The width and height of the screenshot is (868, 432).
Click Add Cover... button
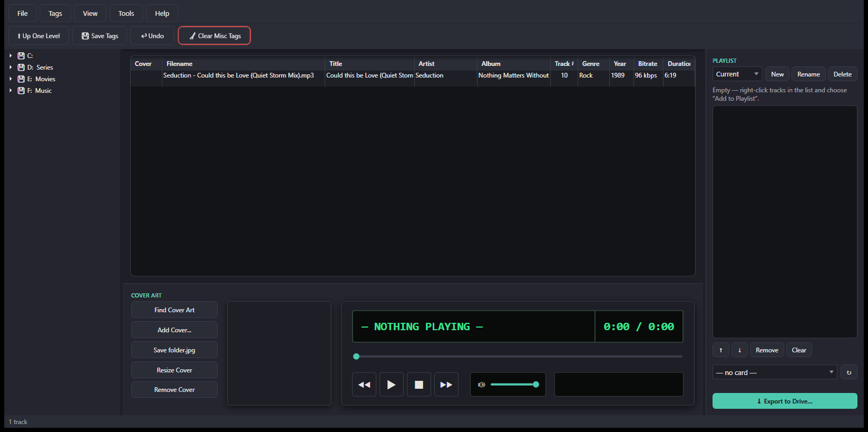coord(174,330)
